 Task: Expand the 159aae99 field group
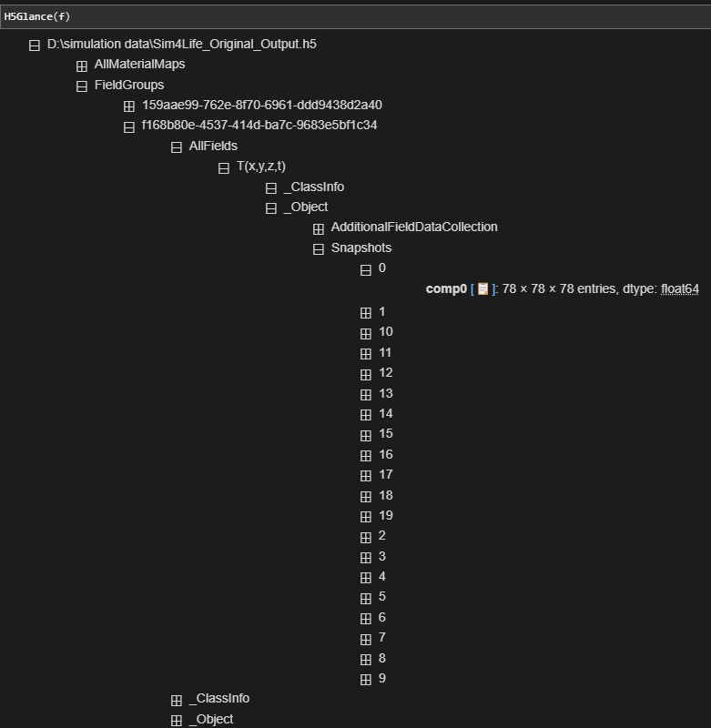(x=129, y=106)
